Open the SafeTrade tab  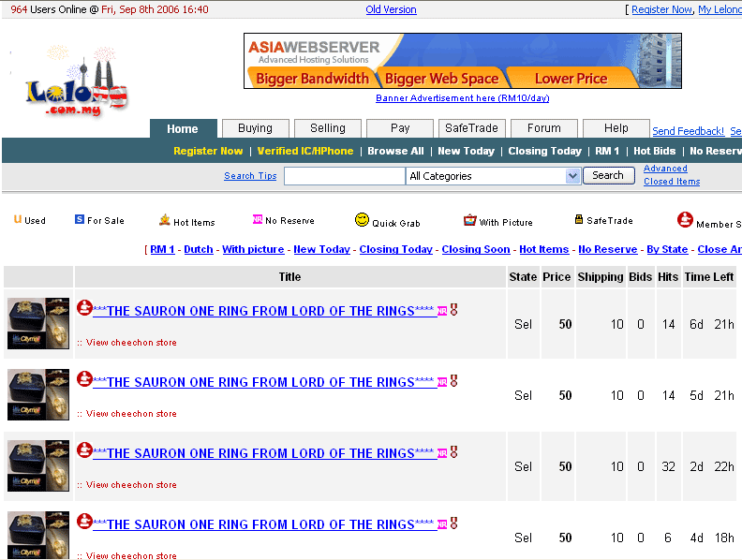[472, 128]
